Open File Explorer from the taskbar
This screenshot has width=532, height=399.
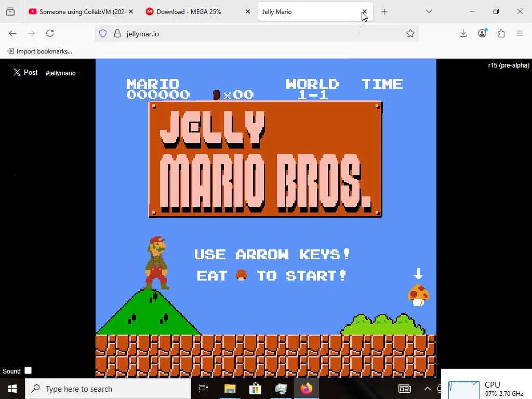point(230,389)
